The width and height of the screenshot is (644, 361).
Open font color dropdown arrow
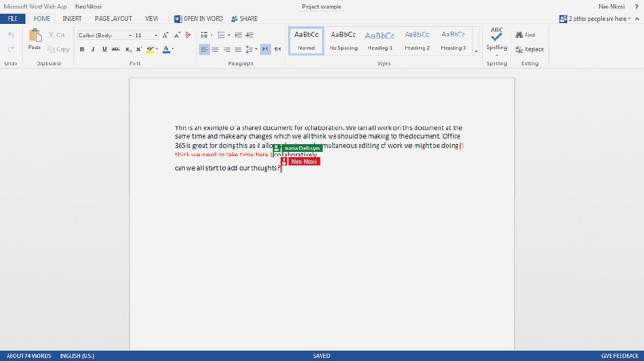pyautogui.click(x=173, y=49)
